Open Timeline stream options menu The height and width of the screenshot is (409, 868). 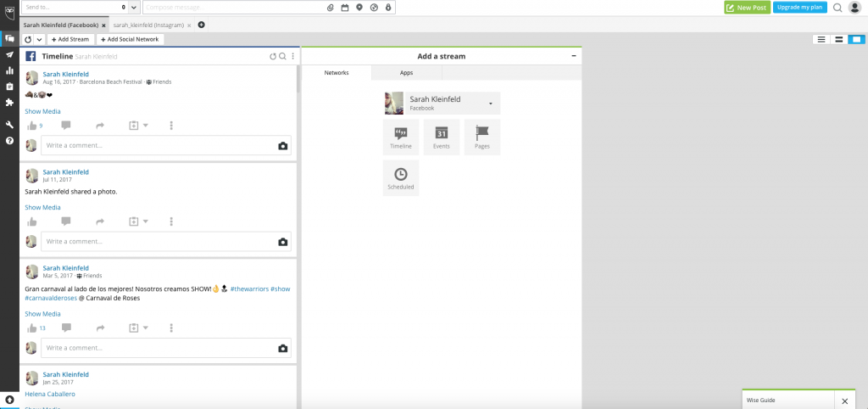coord(292,57)
